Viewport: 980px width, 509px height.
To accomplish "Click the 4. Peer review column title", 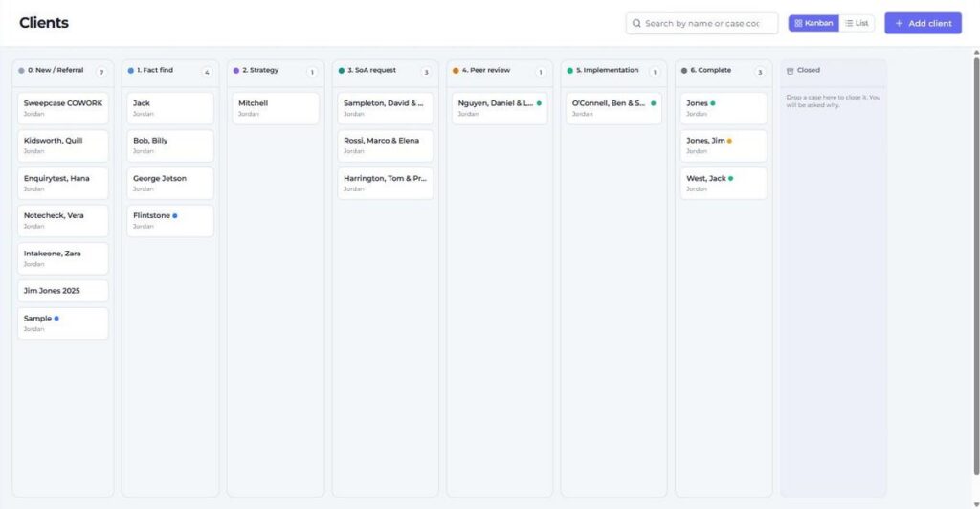I will coord(486,71).
